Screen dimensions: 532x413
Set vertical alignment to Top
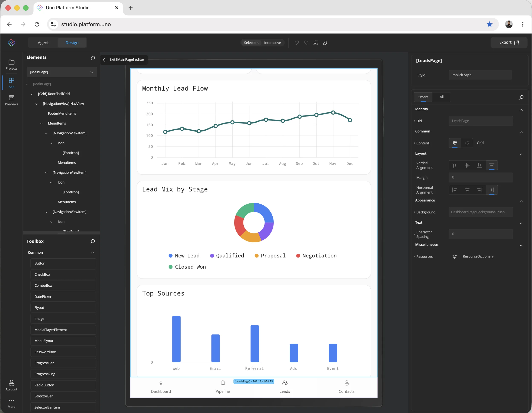pos(455,165)
